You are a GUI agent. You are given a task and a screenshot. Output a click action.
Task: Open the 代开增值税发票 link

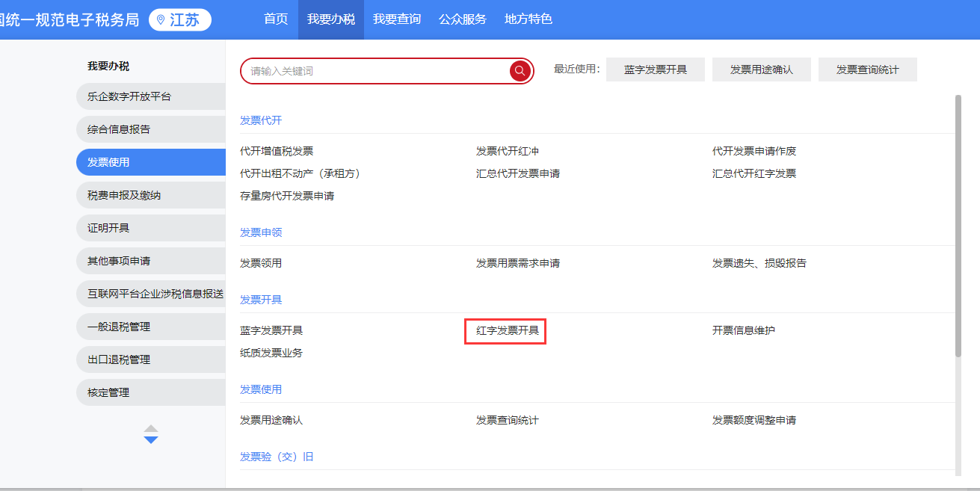277,151
